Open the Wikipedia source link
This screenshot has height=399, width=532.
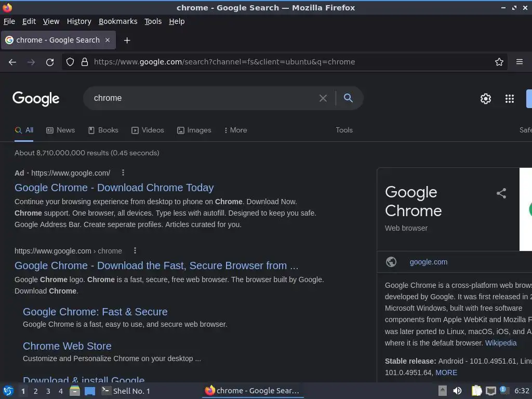501,343
